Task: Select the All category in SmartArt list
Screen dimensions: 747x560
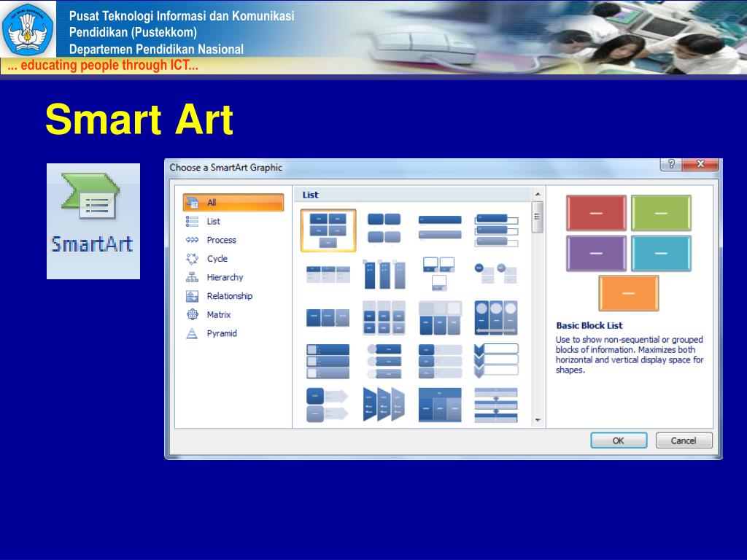Action: 233,203
